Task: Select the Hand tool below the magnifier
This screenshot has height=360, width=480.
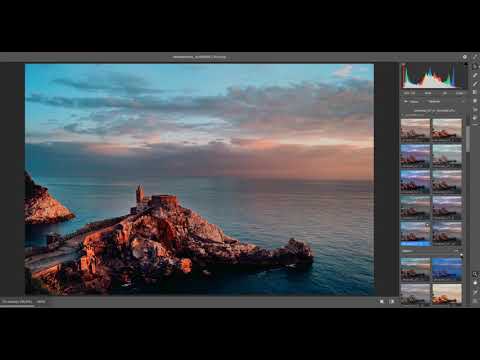Action: (x=475, y=283)
